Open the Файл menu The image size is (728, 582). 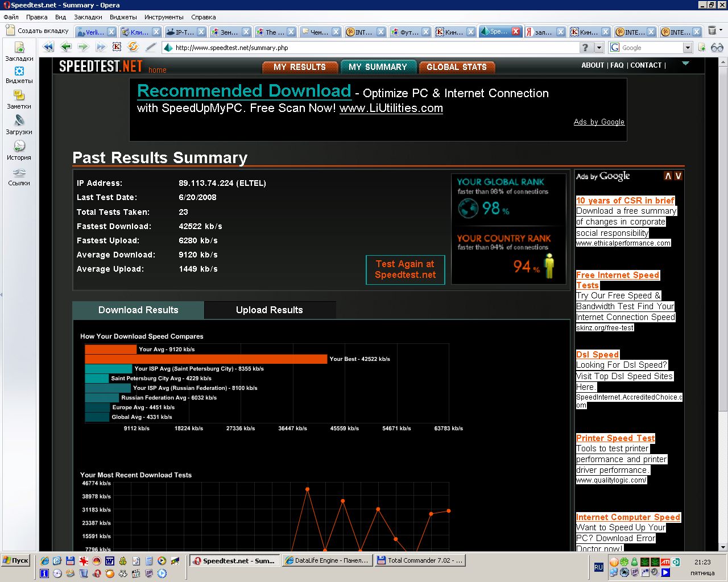pos(11,17)
